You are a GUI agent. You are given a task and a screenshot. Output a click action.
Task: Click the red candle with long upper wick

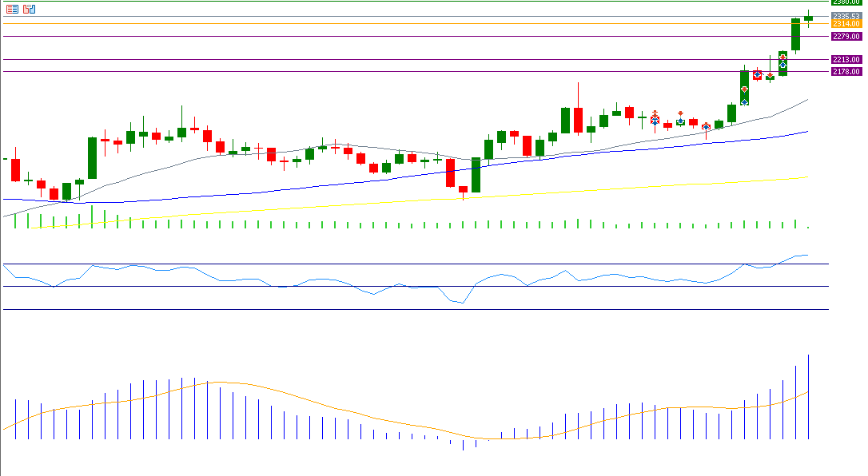(577, 120)
